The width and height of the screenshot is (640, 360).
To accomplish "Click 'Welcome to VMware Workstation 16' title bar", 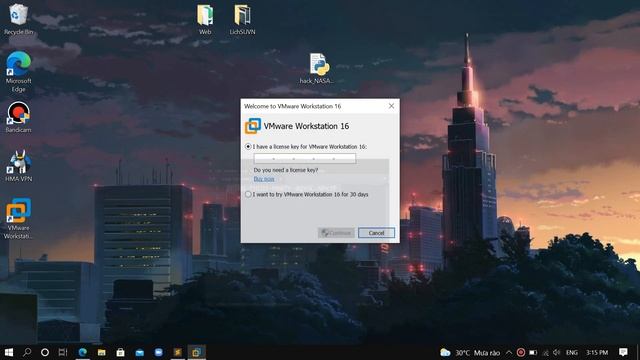I will click(x=292, y=106).
